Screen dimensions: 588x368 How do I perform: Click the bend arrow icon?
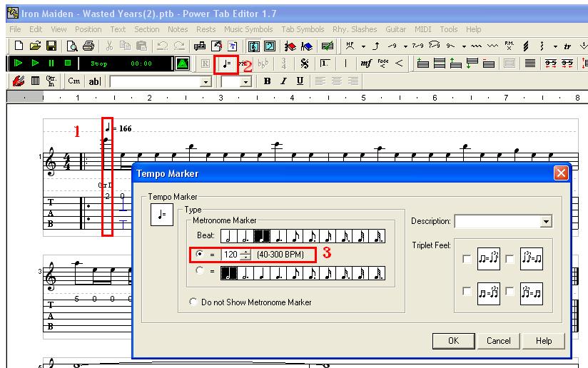click(x=376, y=46)
